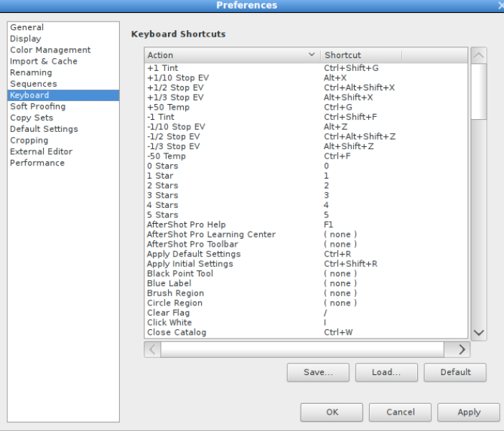Select the '2 Stars' action row
Viewport: 504px width, 431px height.
click(x=307, y=186)
